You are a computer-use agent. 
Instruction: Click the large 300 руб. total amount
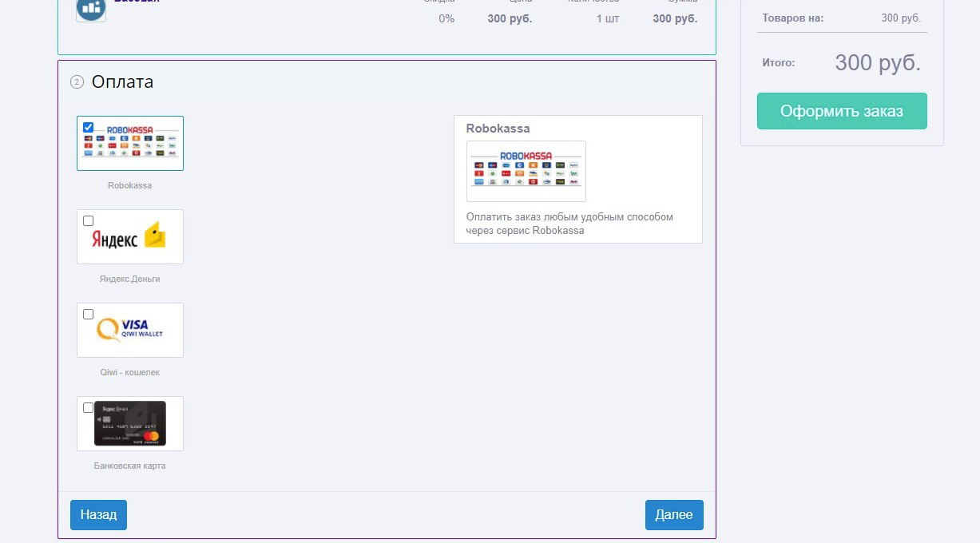878,62
